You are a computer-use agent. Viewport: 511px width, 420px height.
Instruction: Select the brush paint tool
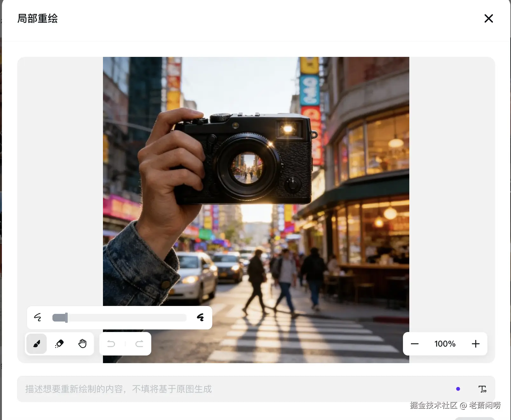(37, 344)
